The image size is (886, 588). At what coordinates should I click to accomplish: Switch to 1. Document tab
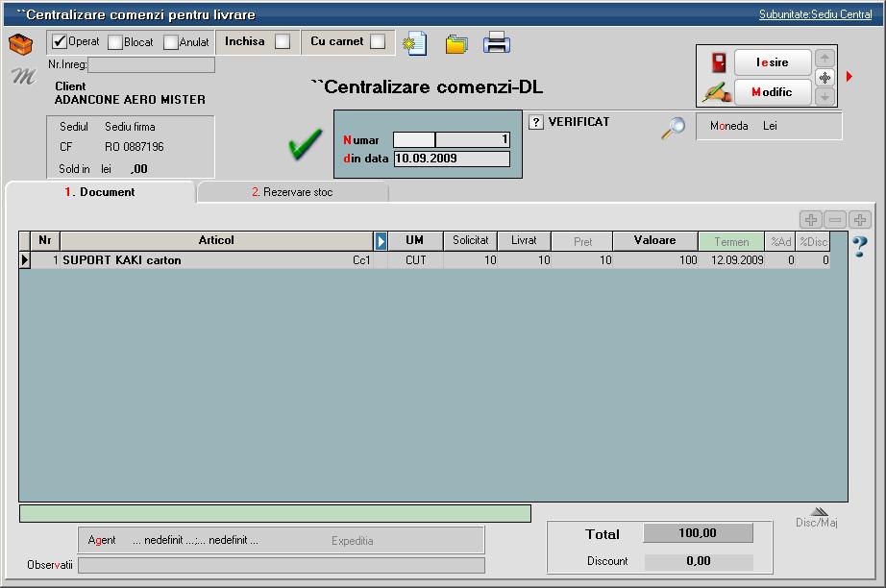pyautogui.click(x=100, y=192)
